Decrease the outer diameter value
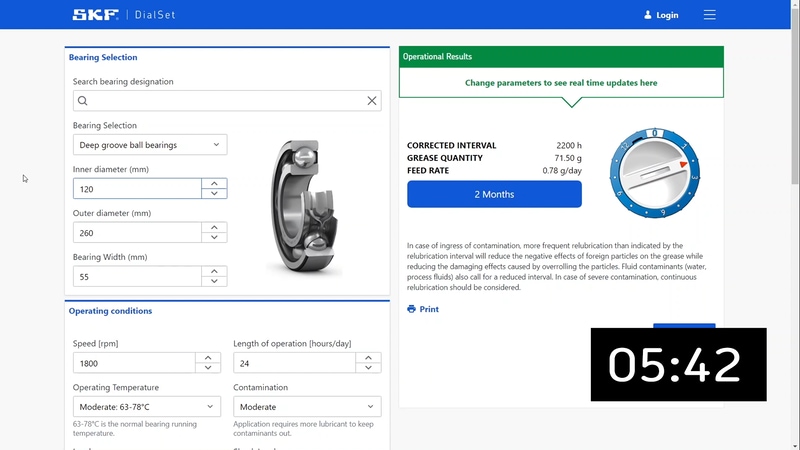 (x=214, y=238)
